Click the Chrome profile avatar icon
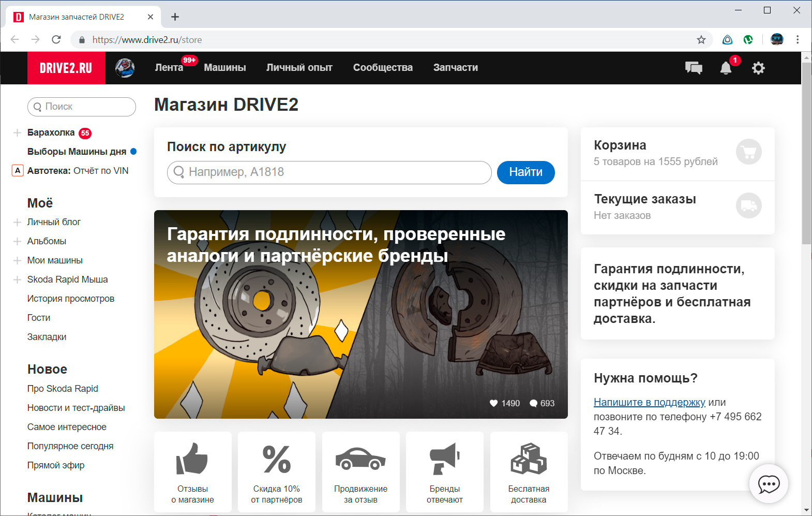The image size is (812, 516). (777, 40)
